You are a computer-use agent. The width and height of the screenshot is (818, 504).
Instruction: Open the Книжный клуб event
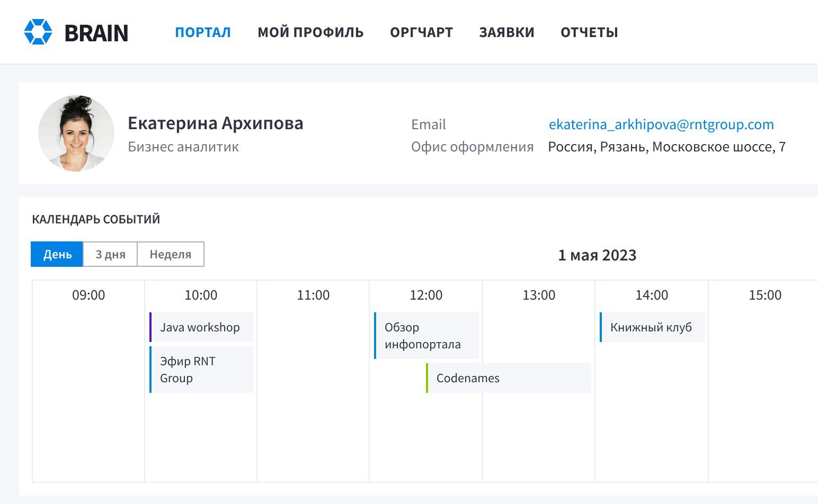[x=652, y=327]
